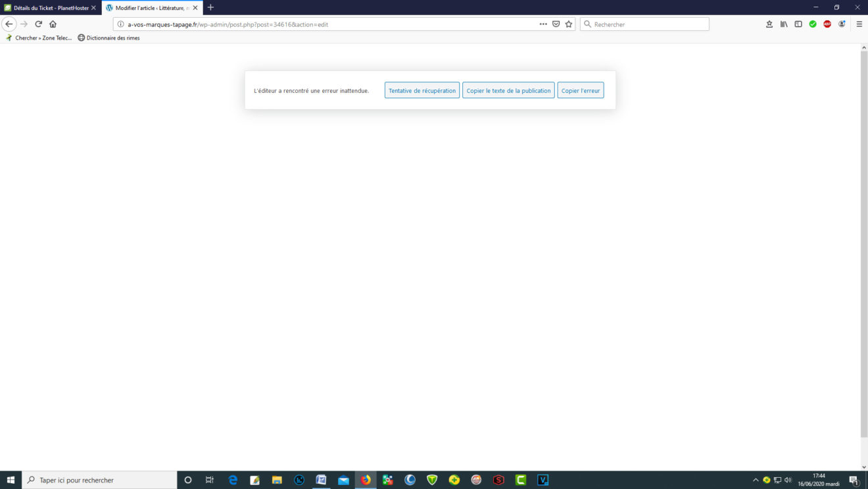Open the Adblock Plus extension icon

tap(827, 24)
